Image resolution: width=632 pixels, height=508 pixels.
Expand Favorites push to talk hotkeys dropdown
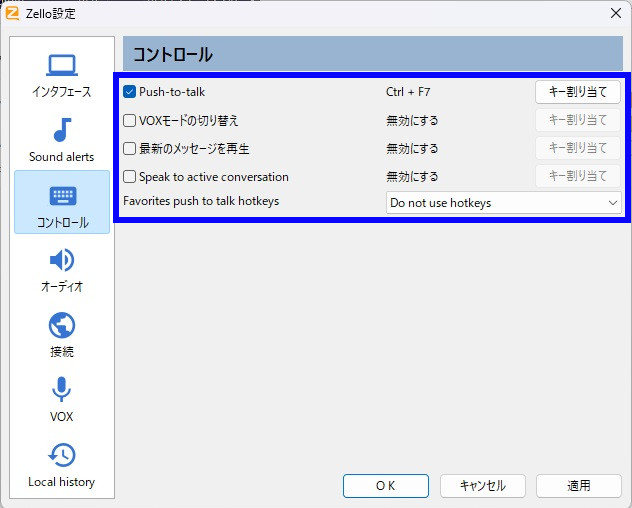pos(503,203)
